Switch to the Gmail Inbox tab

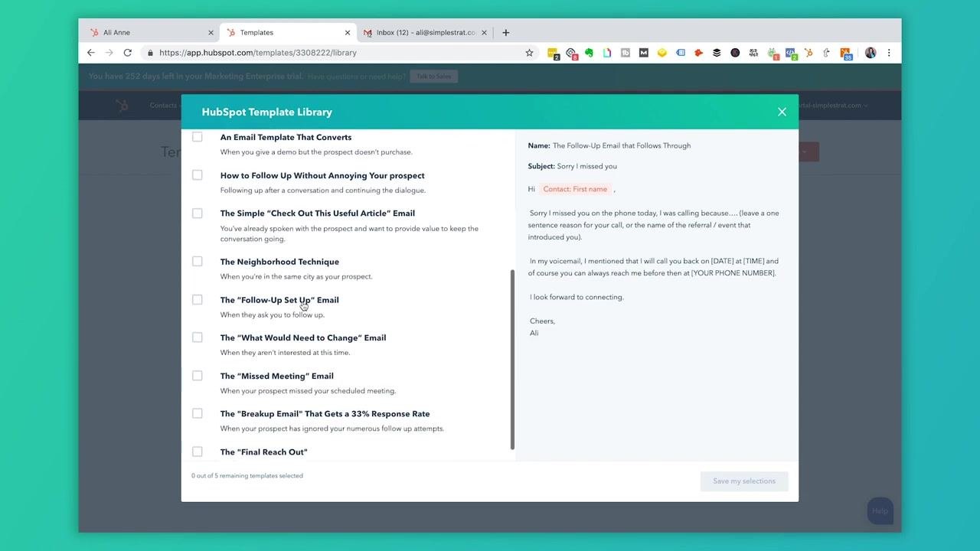tap(425, 32)
